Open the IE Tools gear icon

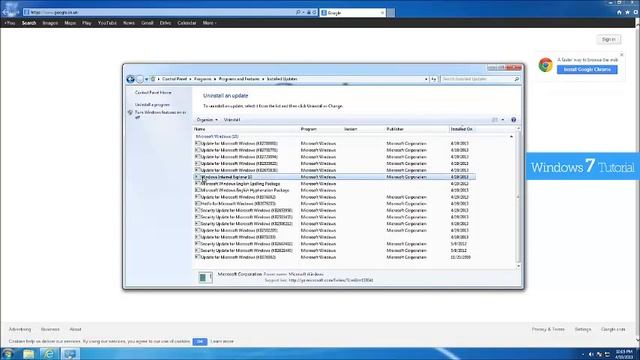click(x=636, y=13)
